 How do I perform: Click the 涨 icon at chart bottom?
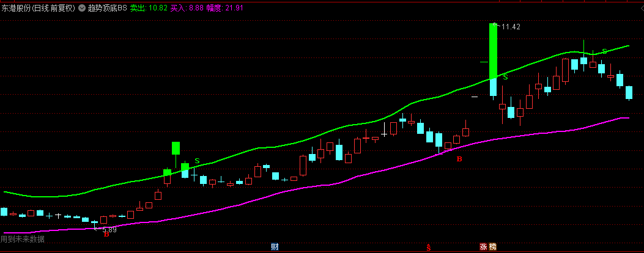pos(484,247)
